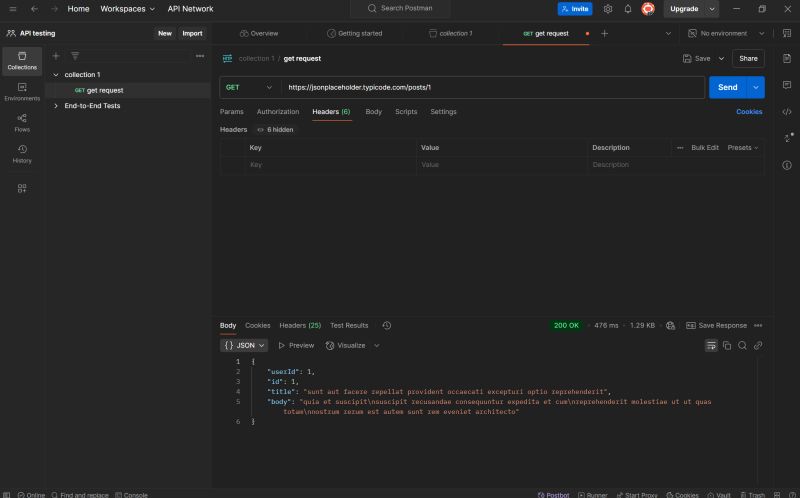
Task: Open the JSON format dropdown
Action: 244,345
